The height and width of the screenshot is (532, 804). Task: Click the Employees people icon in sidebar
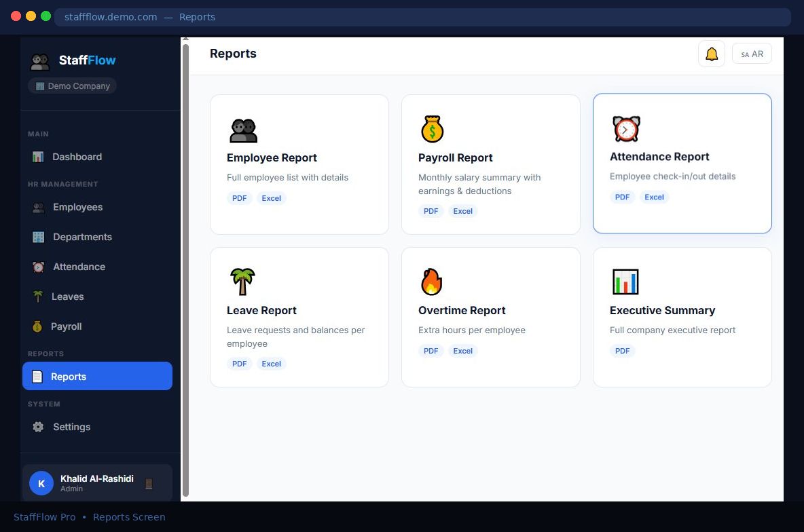click(39, 207)
